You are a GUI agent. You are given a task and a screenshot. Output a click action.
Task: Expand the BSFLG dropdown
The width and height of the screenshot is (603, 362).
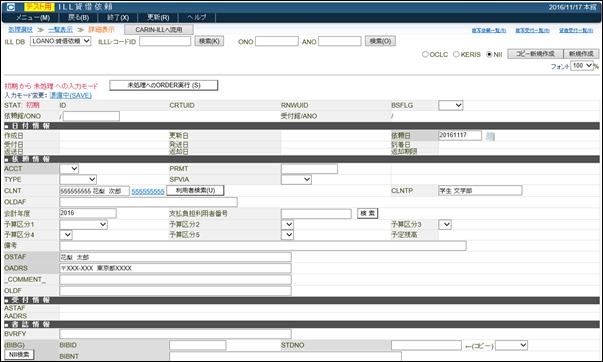(x=450, y=105)
